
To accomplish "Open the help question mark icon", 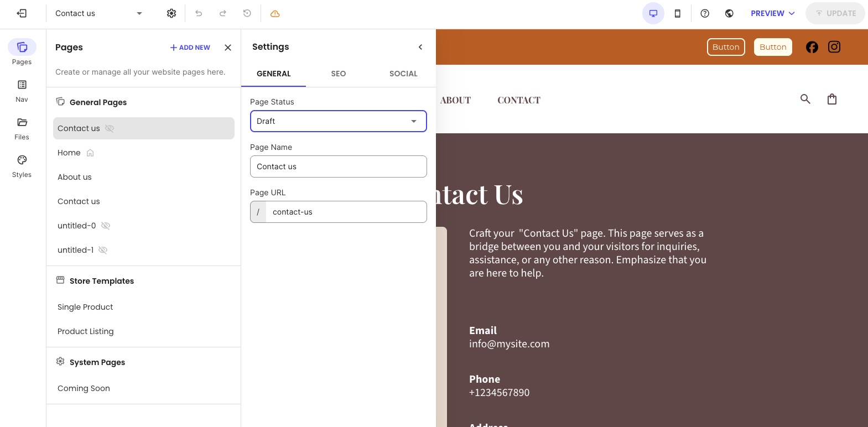I will (x=705, y=13).
